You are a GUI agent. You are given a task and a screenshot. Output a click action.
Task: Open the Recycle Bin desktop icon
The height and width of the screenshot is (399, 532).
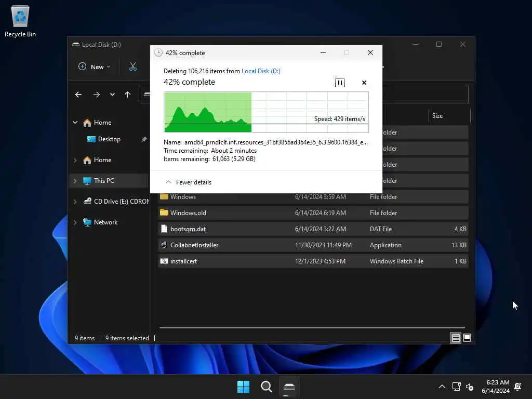tap(20, 21)
